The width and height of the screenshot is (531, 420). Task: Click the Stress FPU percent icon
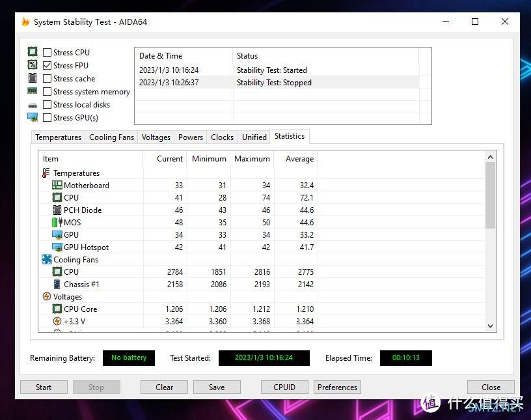pos(33,64)
